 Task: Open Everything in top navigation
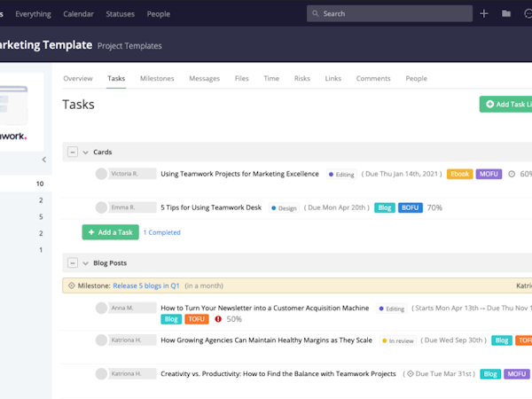click(34, 14)
